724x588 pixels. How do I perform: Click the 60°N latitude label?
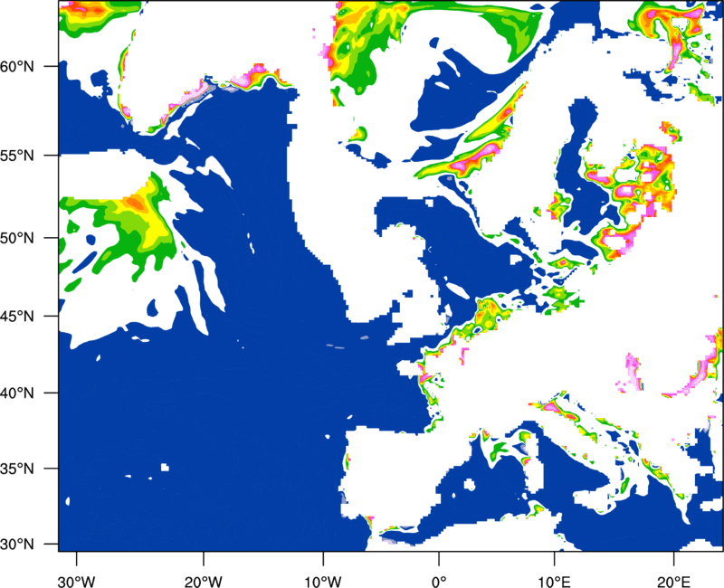point(17,66)
